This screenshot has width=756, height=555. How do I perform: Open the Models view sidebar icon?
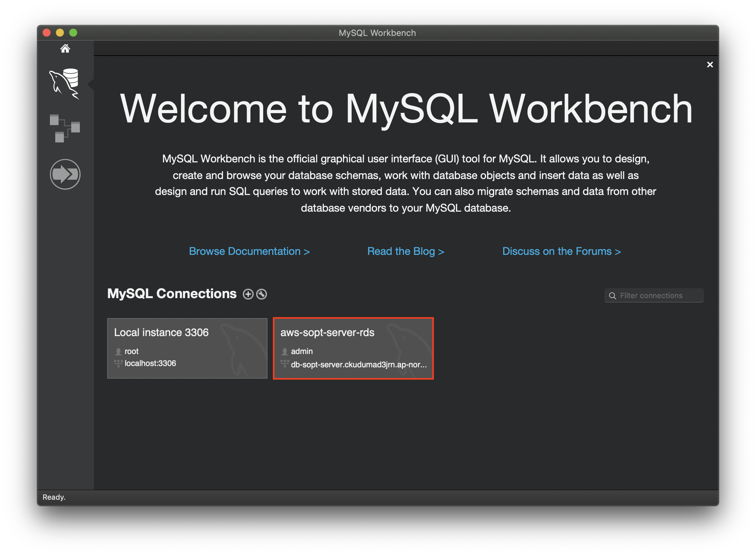[x=65, y=128]
